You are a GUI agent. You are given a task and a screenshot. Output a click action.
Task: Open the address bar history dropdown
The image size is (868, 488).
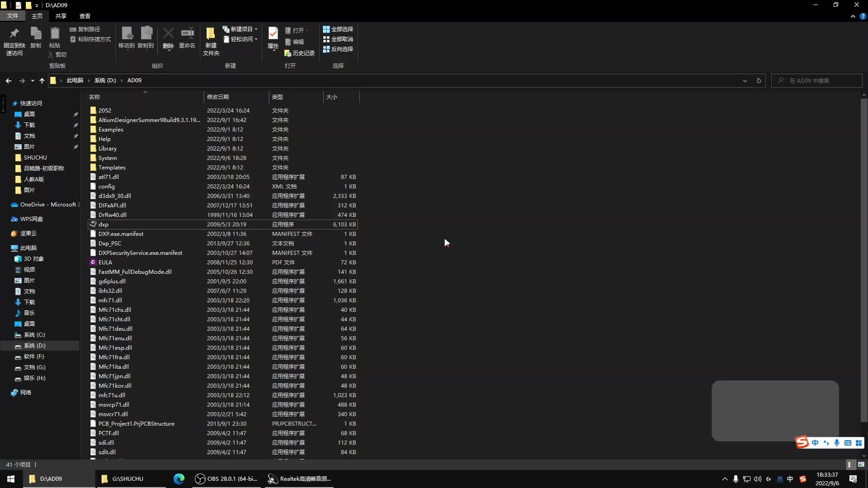click(745, 81)
